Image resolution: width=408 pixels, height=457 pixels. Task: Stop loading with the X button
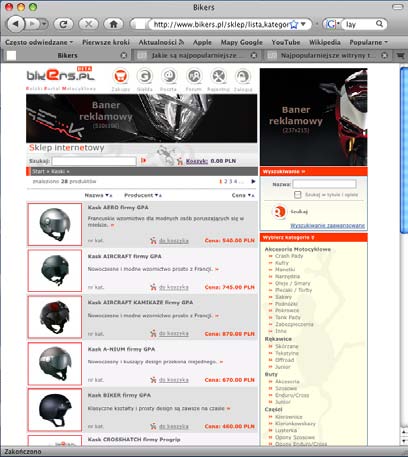(x=88, y=24)
